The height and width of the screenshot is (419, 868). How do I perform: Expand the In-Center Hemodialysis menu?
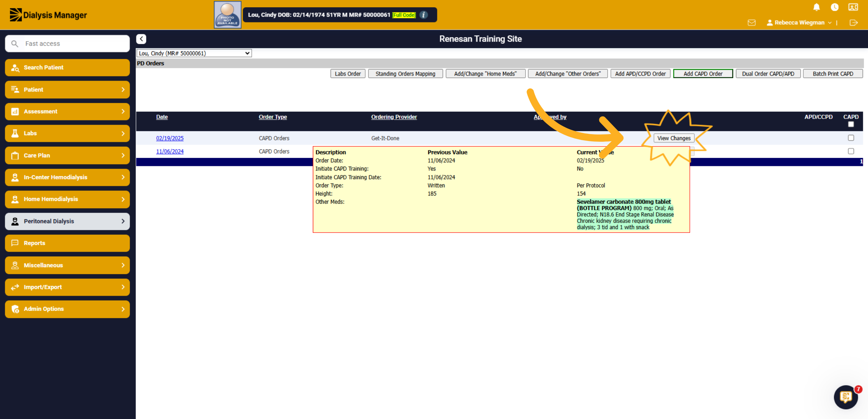67,177
